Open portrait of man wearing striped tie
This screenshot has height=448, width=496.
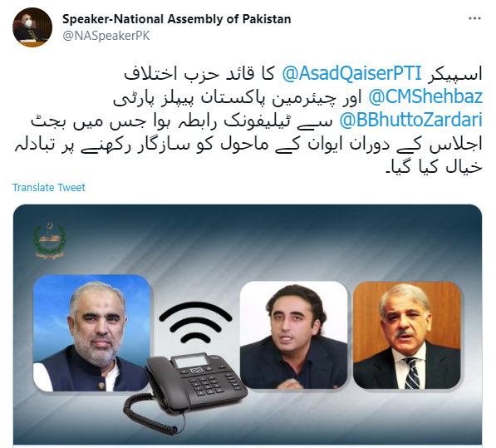point(407,335)
